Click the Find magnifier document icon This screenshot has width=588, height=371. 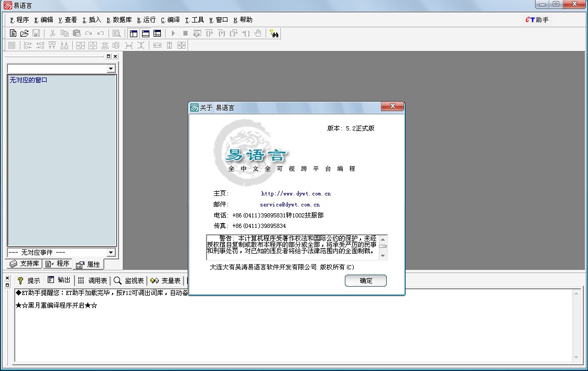point(117,34)
